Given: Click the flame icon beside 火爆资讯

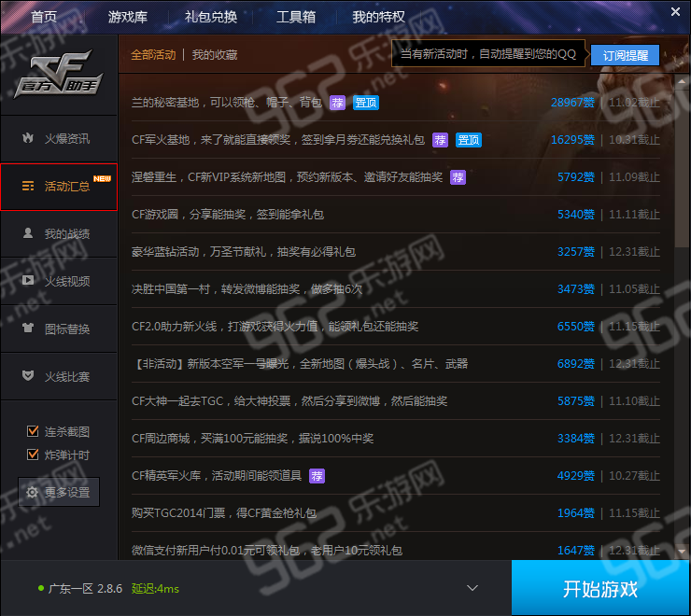Looking at the screenshot, I should click(28, 138).
